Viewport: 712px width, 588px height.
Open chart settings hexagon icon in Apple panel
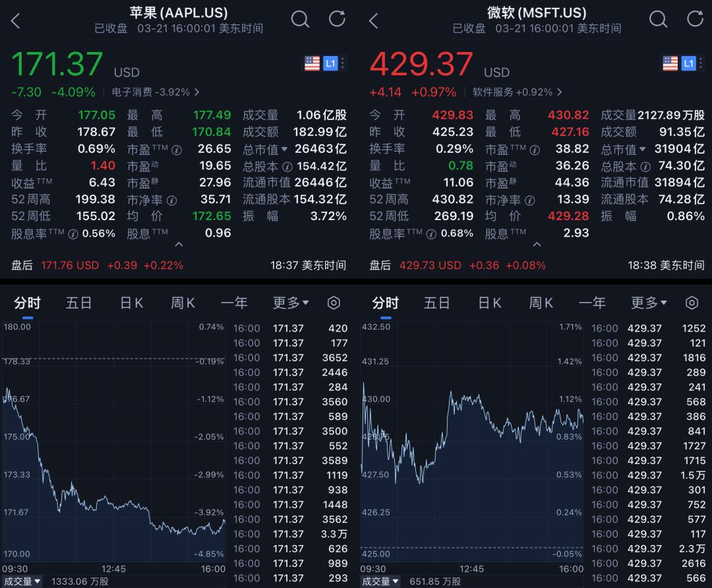pyautogui.click(x=334, y=303)
